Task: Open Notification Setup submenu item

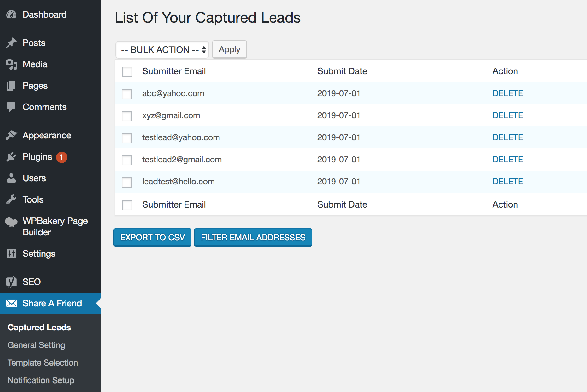Action: click(x=41, y=380)
